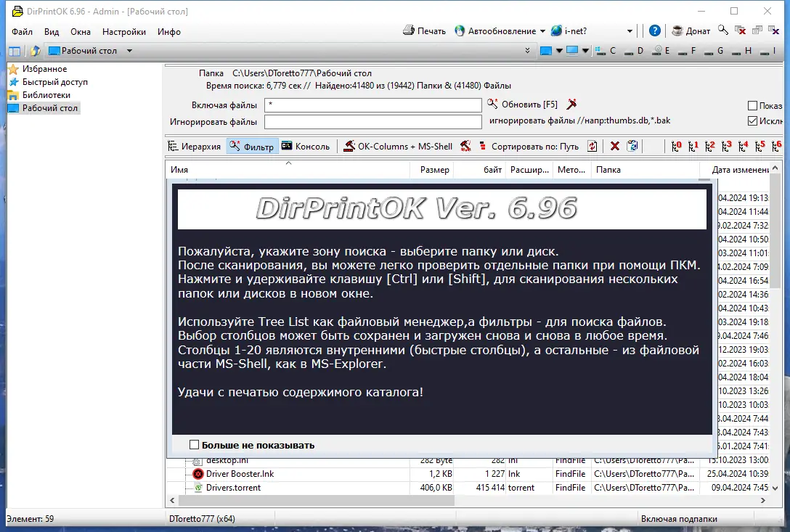
Task: Expand tree to level 5
Action: [x=760, y=146]
